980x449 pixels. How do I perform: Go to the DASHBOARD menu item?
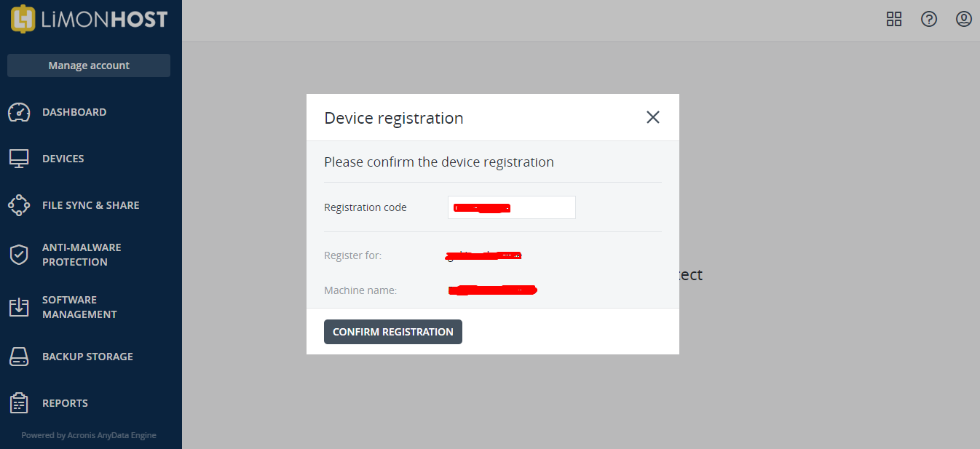pos(74,112)
